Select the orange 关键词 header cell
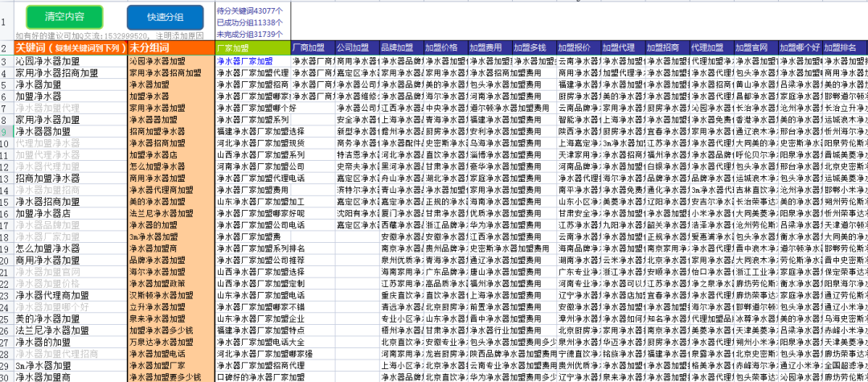The width and height of the screenshot is (868, 382). [71, 48]
